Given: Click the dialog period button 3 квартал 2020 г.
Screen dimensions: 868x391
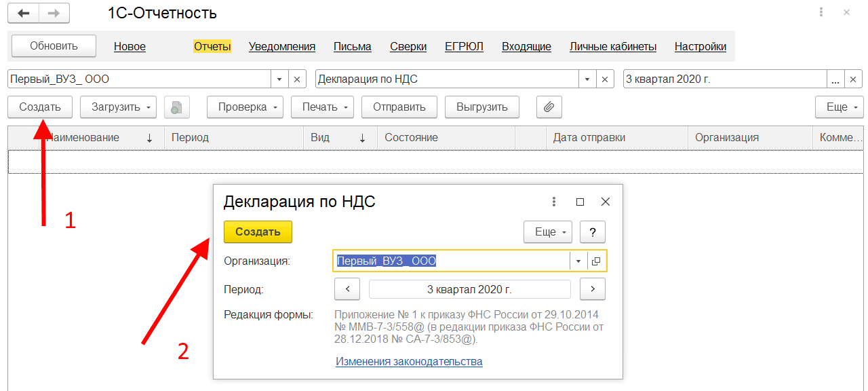Looking at the screenshot, I should pos(469,288).
